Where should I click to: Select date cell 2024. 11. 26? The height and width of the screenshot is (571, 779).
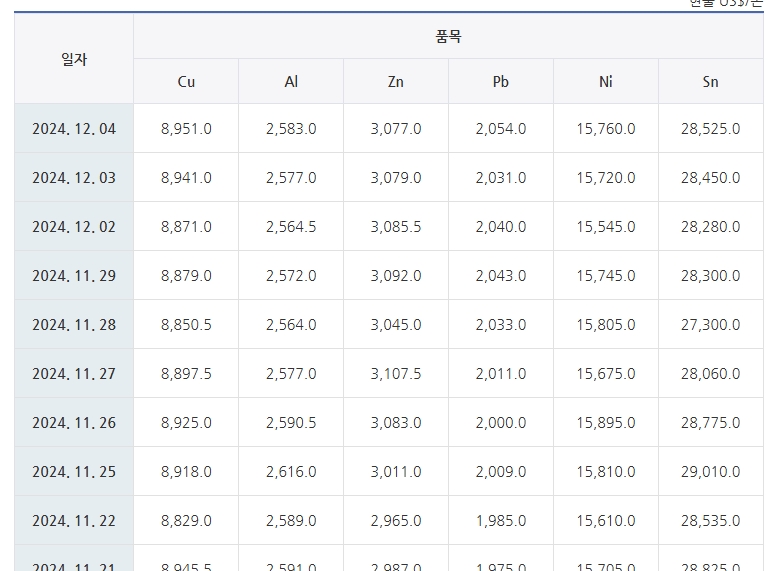point(74,422)
